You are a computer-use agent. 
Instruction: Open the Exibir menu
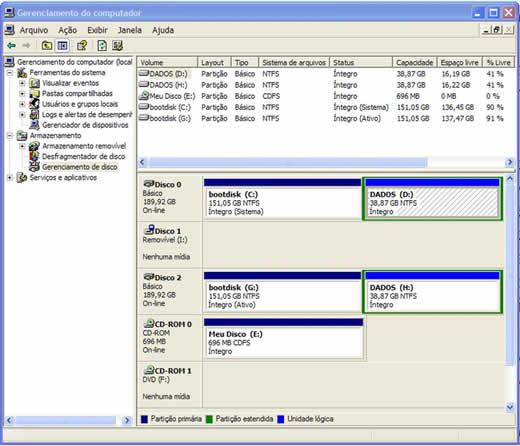click(x=97, y=30)
